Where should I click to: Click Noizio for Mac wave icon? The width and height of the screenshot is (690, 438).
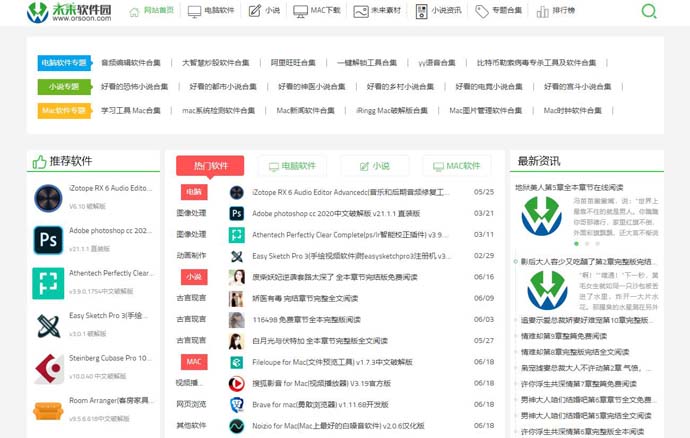237,426
